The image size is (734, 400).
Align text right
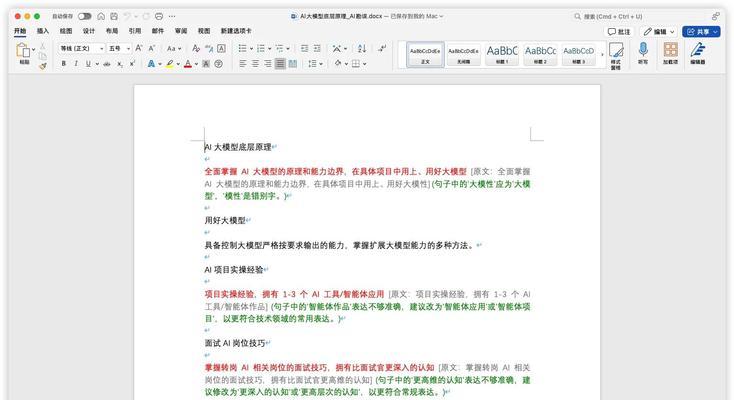coord(267,64)
